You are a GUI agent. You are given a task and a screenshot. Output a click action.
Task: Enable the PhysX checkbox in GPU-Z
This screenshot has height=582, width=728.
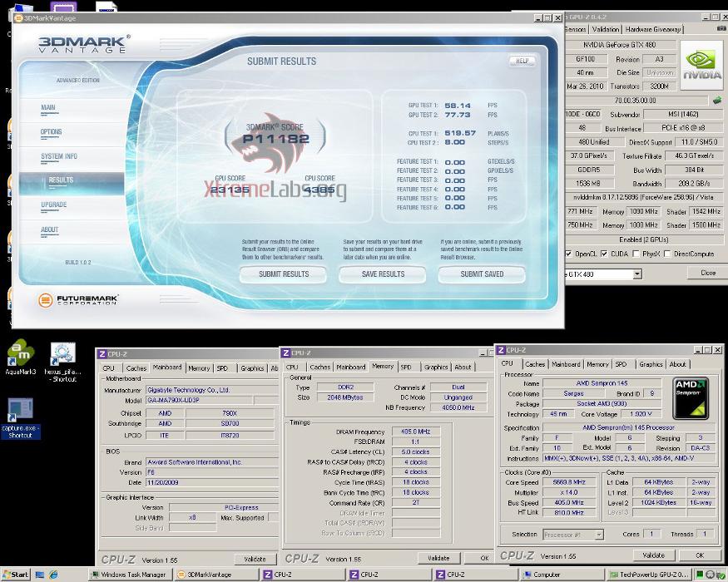636,254
